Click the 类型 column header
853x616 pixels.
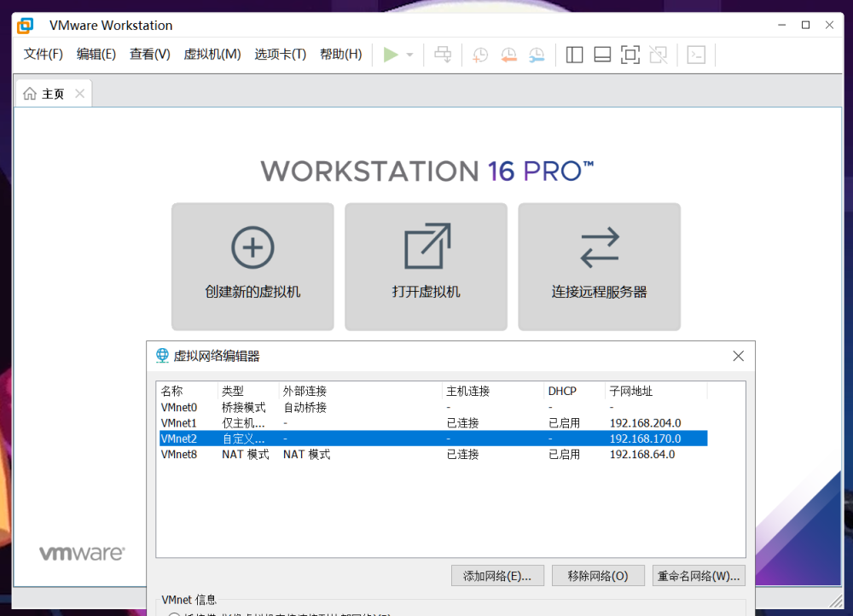(248, 391)
